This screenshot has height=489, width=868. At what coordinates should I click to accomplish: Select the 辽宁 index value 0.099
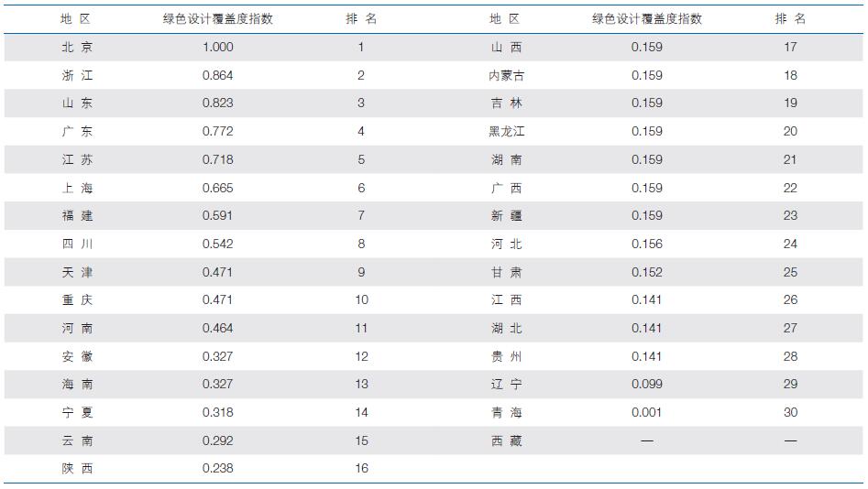click(x=646, y=385)
